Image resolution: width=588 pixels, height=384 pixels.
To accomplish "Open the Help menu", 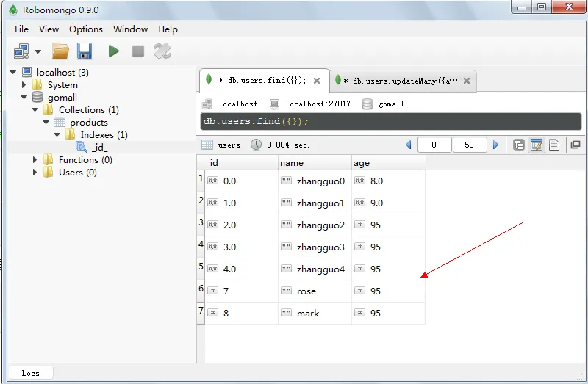I will 168,29.
